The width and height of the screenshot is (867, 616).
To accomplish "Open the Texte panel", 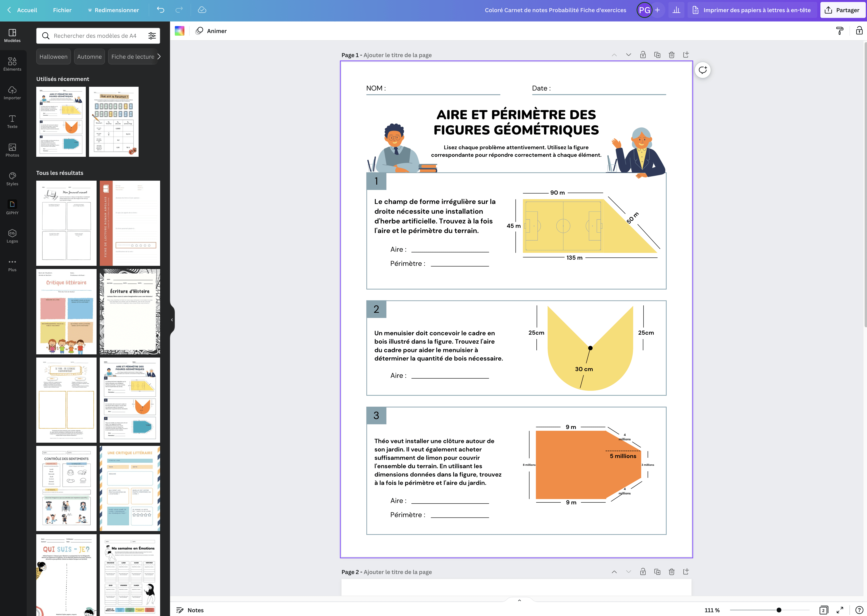I will click(x=12, y=121).
